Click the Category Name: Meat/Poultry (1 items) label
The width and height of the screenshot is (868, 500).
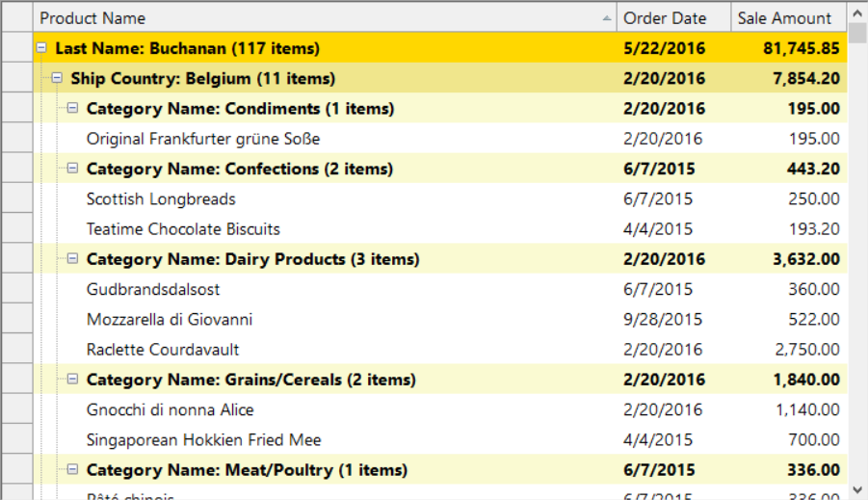click(x=247, y=470)
